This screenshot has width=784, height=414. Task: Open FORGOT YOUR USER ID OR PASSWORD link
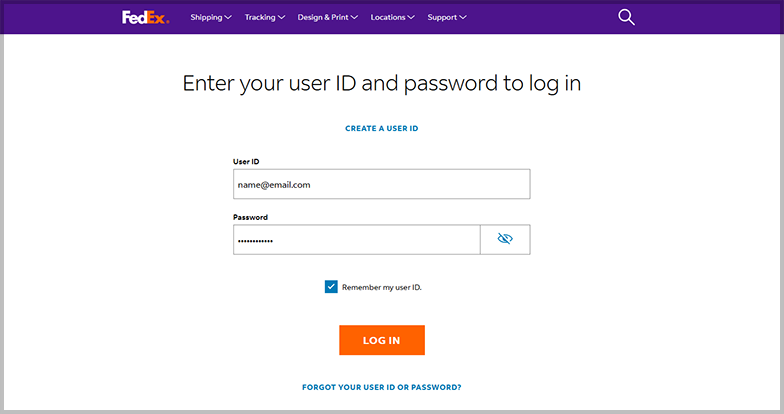pos(382,387)
